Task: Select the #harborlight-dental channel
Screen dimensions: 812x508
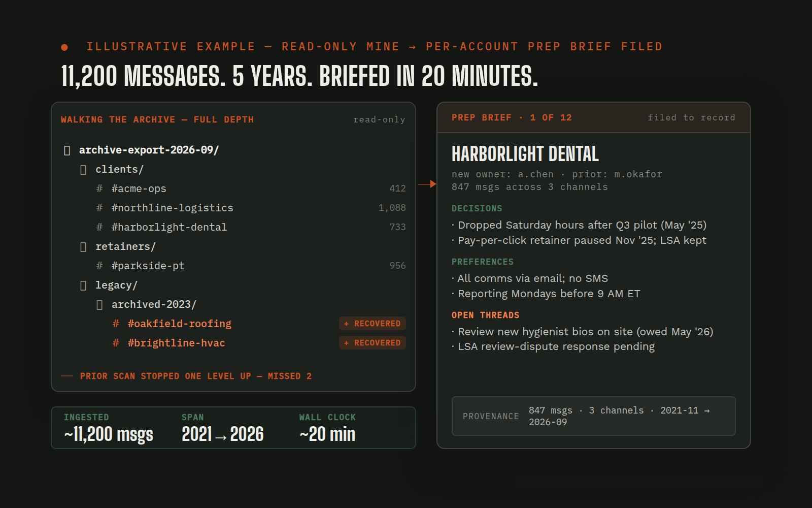Action: click(x=233, y=227)
